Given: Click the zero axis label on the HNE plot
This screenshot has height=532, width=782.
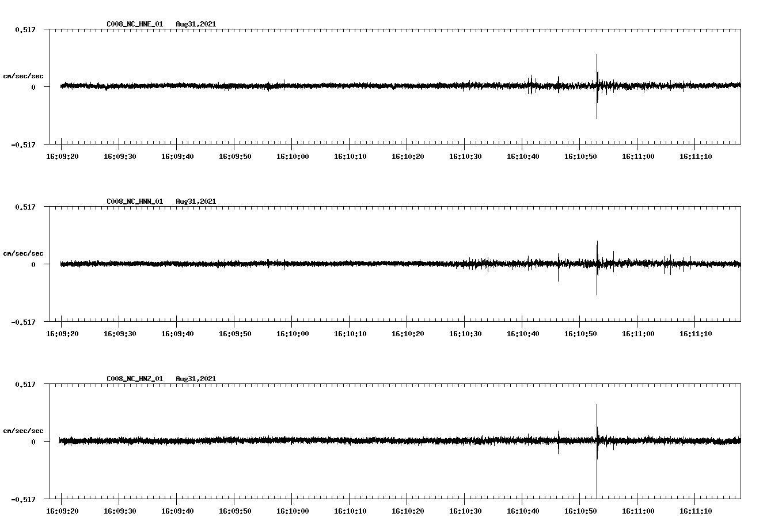Looking at the screenshot, I should pyautogui.click(x=33, y=87).
